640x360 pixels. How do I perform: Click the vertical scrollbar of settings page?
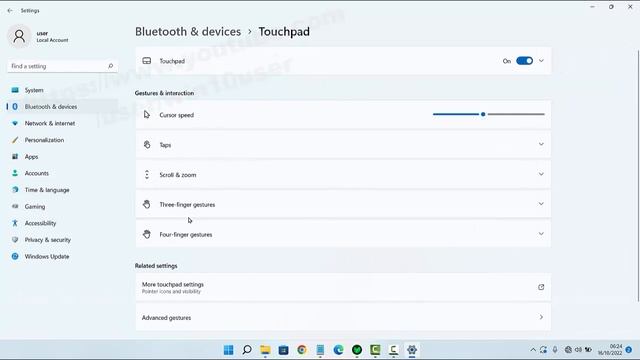[x=638, y=176]
